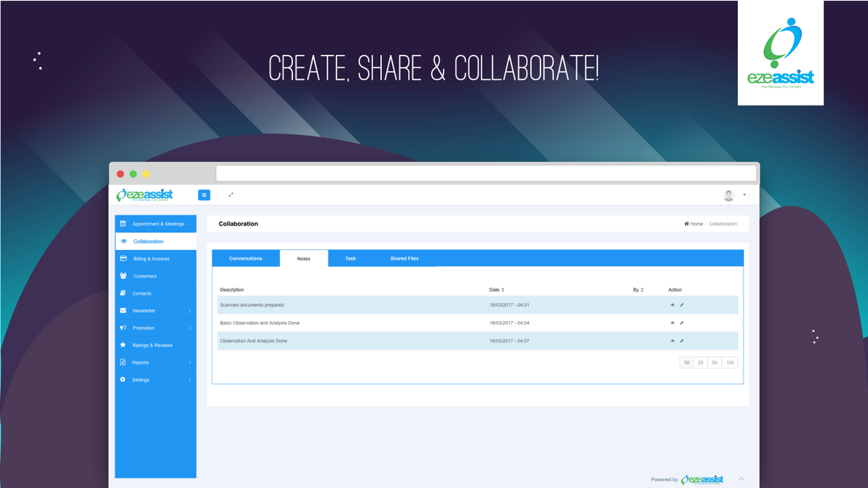Show 25 rows per page

click(x=700, y=363)
